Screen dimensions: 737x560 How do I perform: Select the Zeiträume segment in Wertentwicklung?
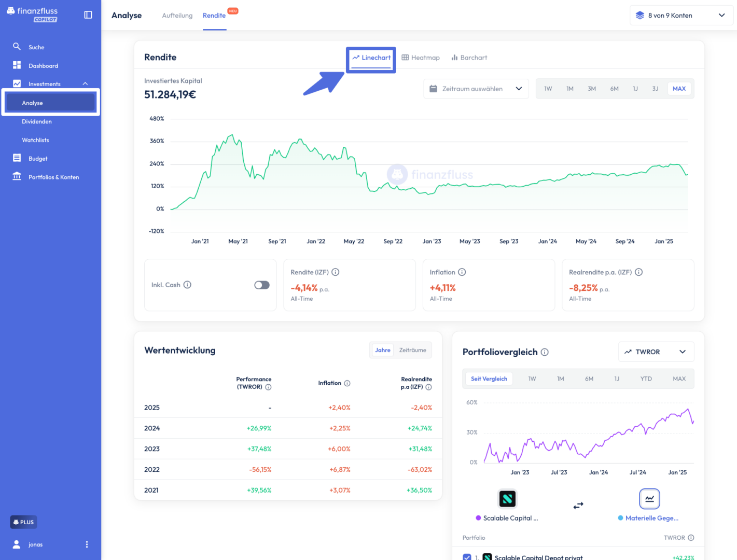pos(413,350)
